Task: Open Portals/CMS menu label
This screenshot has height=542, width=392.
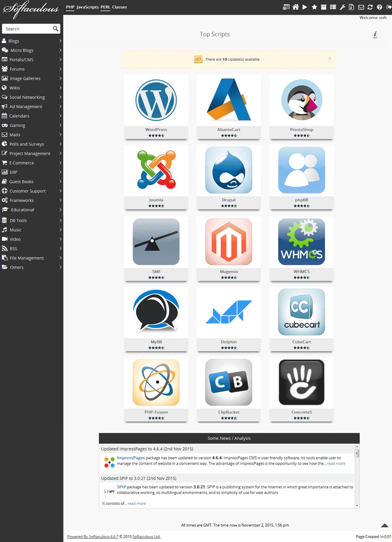Action: [21, 60]
